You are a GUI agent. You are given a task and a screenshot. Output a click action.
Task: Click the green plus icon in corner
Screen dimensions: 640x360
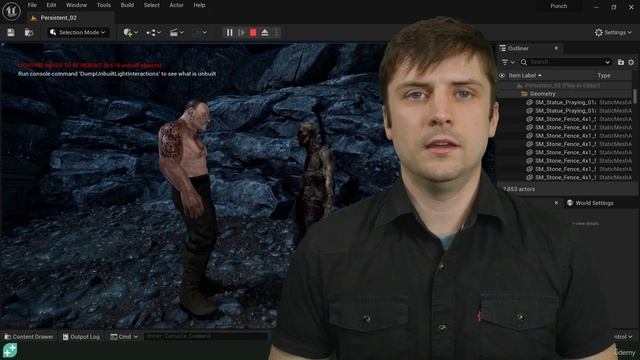(10, 350)
